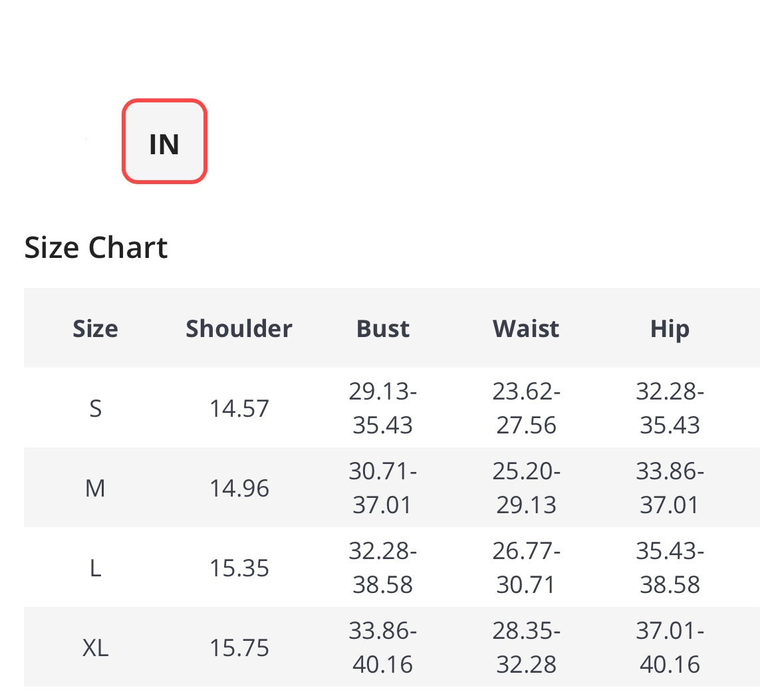Click the Shoulder column header
The image size is (784, 698).
pos(239,328)
